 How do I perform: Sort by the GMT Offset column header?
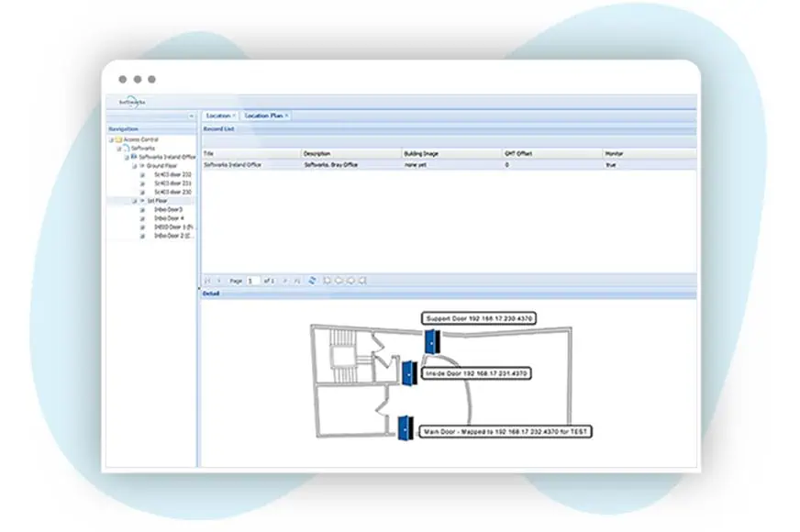tap(552, 153)
